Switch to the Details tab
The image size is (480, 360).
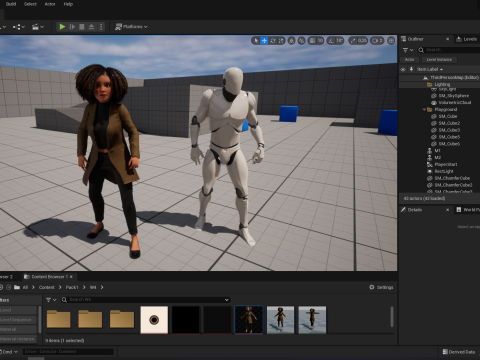pyautogui.click(x=414, y=210)
